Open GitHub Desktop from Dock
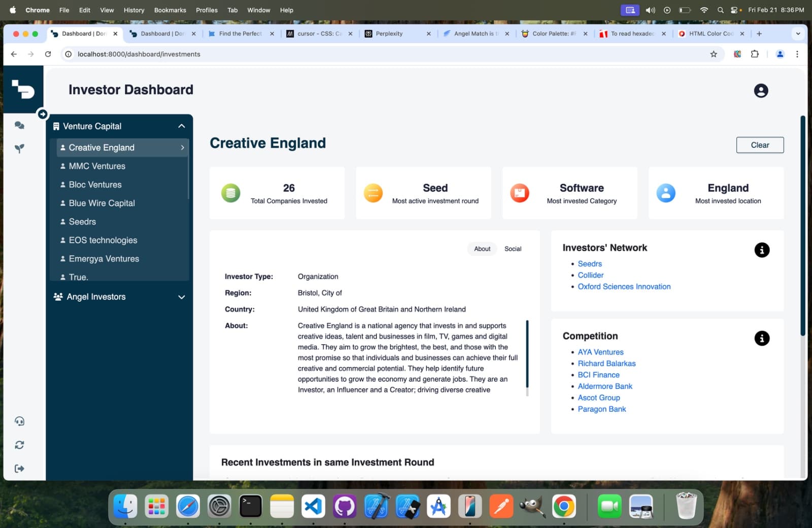The image size is (812, 528). coord(345,506)
